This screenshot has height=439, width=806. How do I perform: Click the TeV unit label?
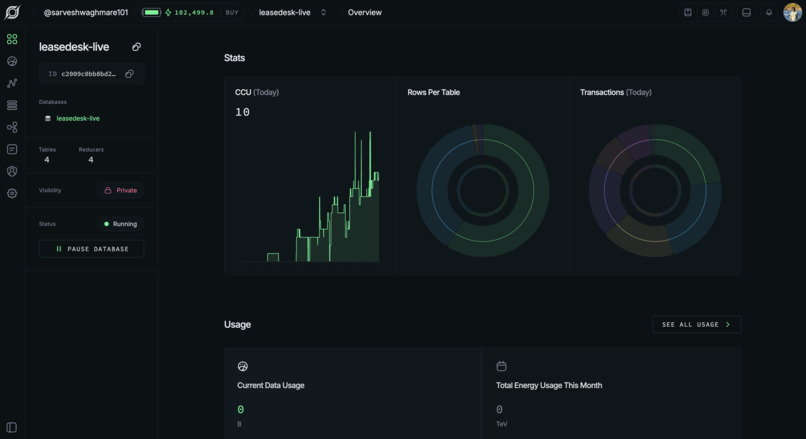(x=502, y=424)
